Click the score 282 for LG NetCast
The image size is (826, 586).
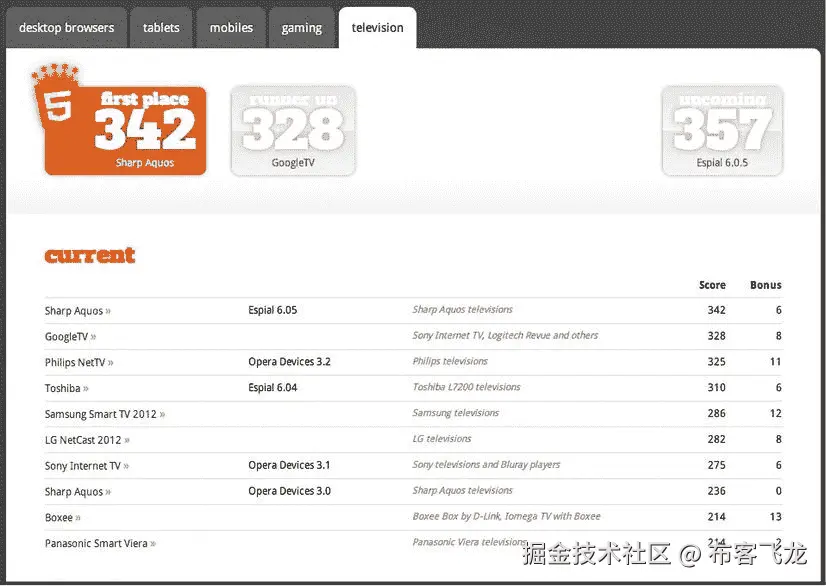click(716, 440)
